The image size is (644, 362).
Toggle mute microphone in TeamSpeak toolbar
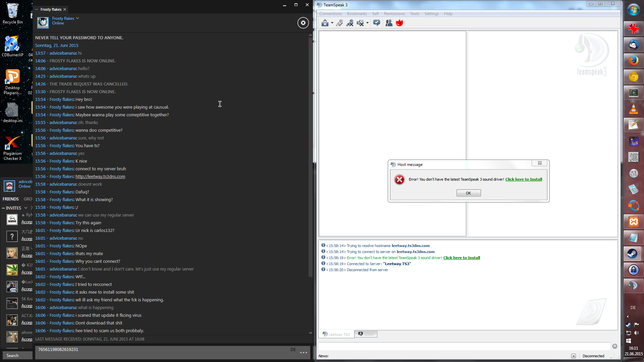coord(350,23)
